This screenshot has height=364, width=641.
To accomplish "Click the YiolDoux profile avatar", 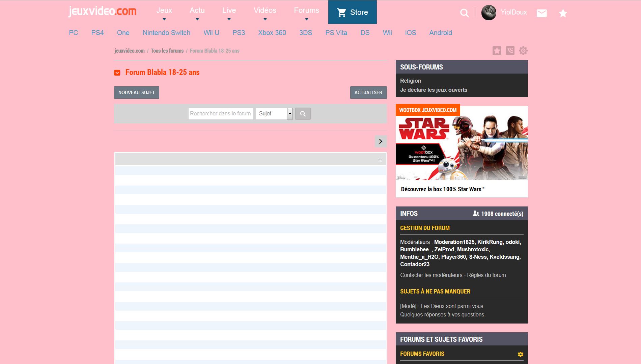I will (489, 12).
